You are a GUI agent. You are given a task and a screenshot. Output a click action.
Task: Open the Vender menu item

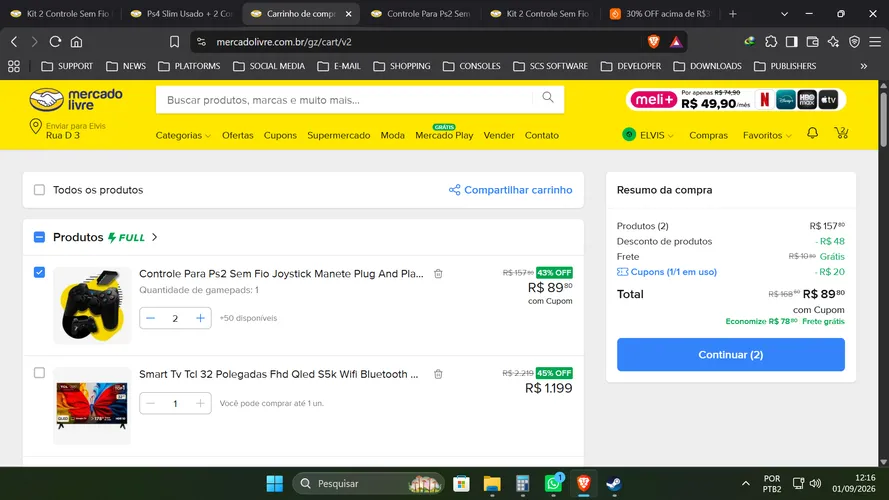pyautogui.click(x=499, y=135)
